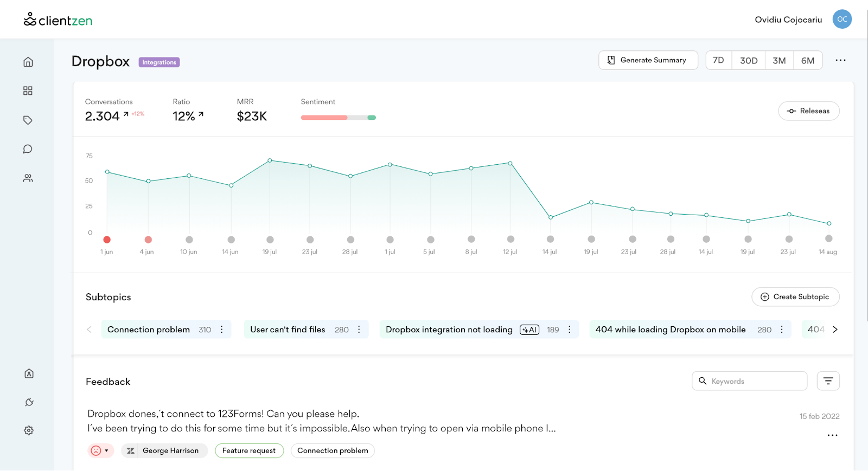Click the Keywords search field
Screen dimensions: 868x471
point(749,381)
